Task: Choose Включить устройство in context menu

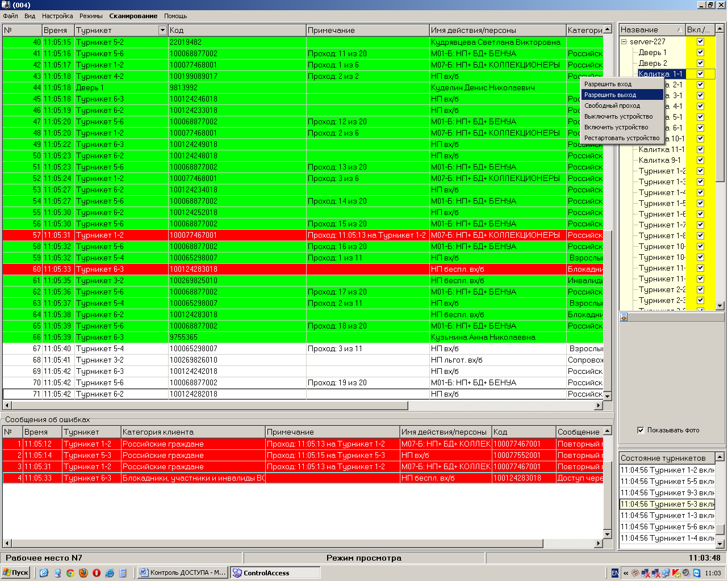Action: tap(622, 127)
